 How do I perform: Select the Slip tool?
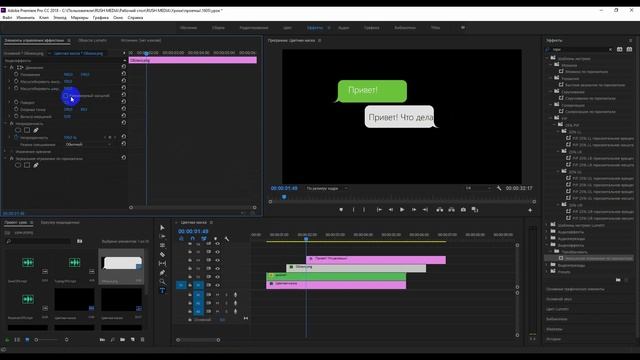(162, 263)
